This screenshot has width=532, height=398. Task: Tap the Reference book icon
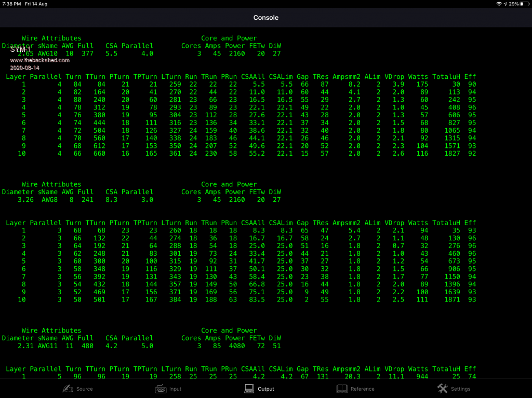point(342,389)
